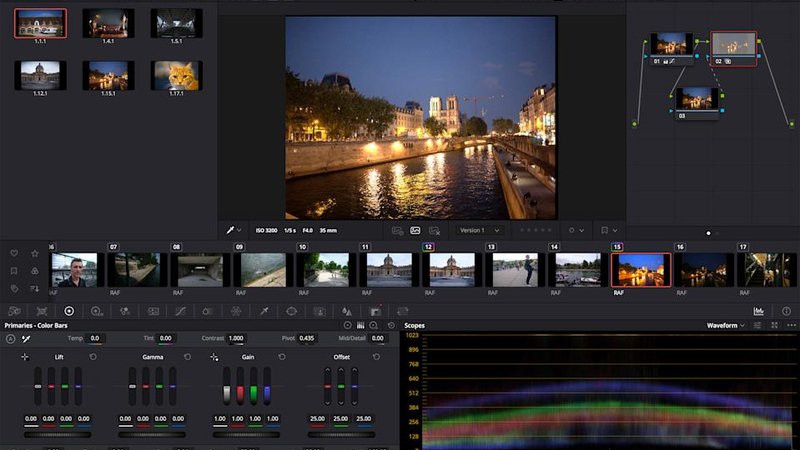Reset the Offset controls

(x=376, y=357)
